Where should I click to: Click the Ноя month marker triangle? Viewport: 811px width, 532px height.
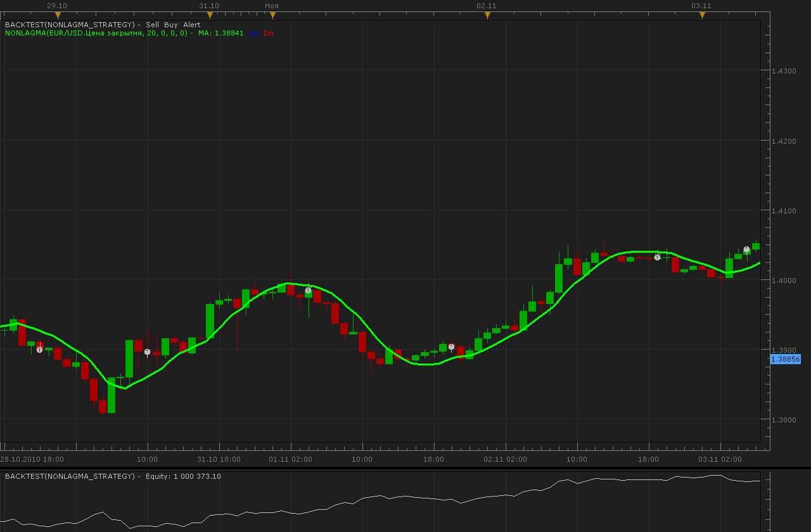point(272,15)
